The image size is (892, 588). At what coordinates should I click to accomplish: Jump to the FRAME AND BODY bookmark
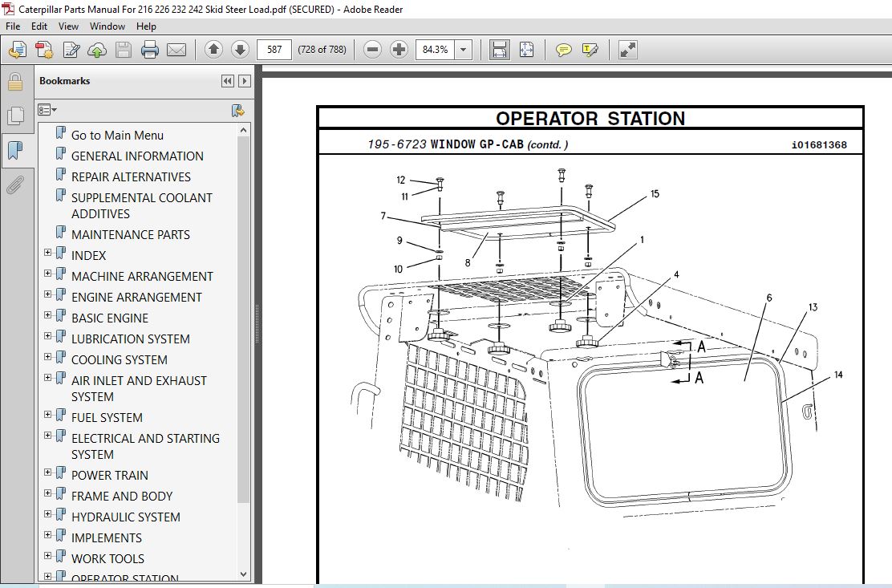click(122, 496)
